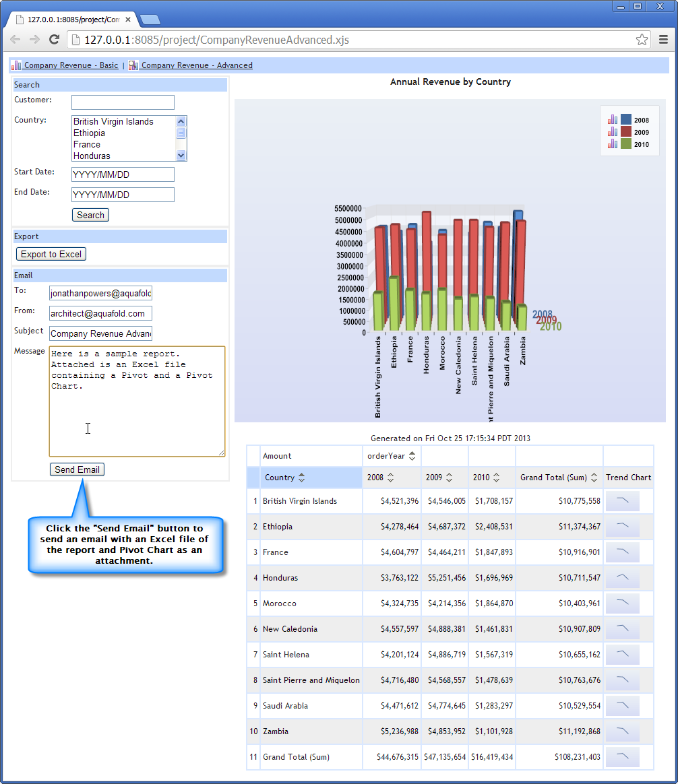Viewport: 678px width, 784px height.
Task: Open British Virgin Islands trend chart thumbnail
Action: (x=622, y=501)
